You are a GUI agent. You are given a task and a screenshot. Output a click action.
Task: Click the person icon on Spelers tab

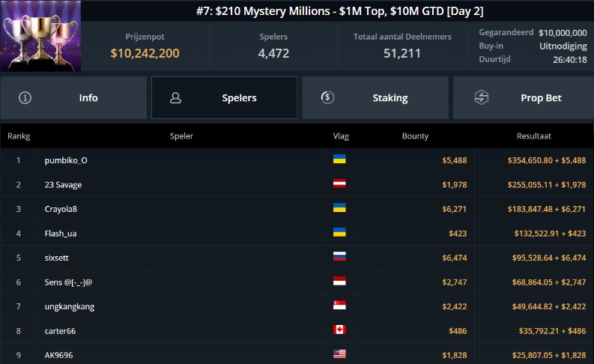[176, 98]
